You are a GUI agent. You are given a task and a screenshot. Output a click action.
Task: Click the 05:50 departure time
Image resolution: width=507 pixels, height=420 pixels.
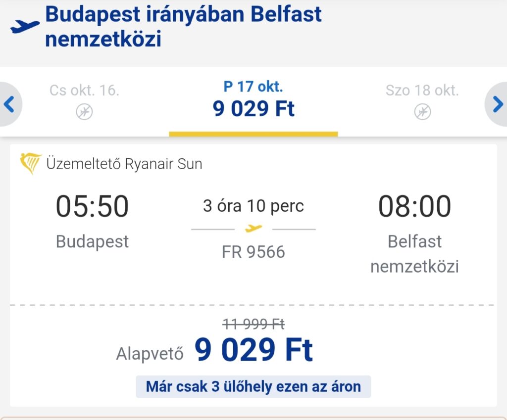[92, 206]
